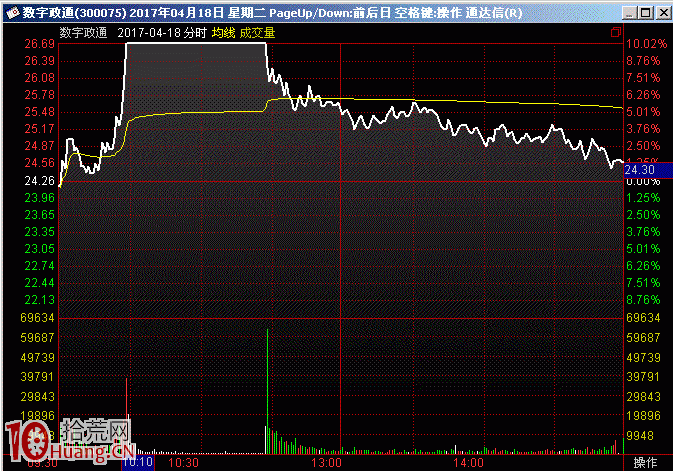
Task: Click the 49739 volume label on the left axis
Action: click(x=38, y=357)
